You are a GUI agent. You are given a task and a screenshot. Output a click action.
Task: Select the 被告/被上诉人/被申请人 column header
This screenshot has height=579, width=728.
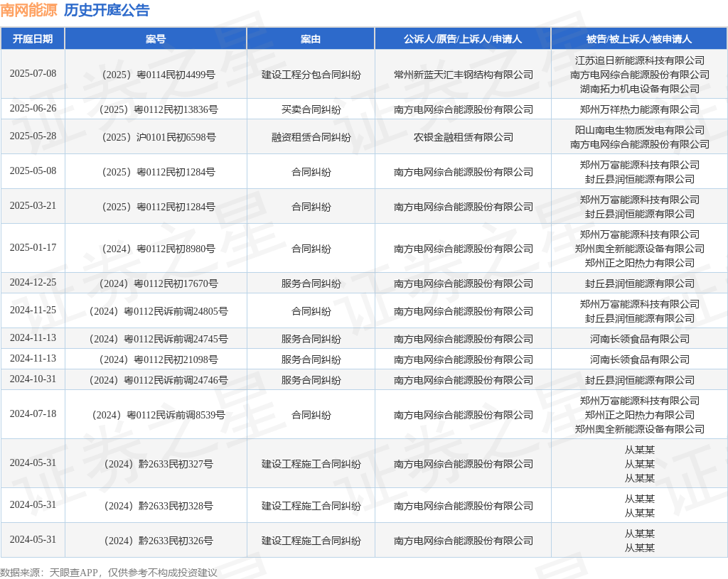pos(639,39)
